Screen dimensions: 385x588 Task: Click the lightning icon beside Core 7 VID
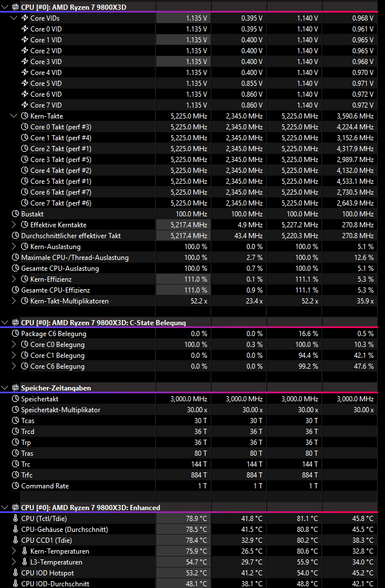point(25,105)
